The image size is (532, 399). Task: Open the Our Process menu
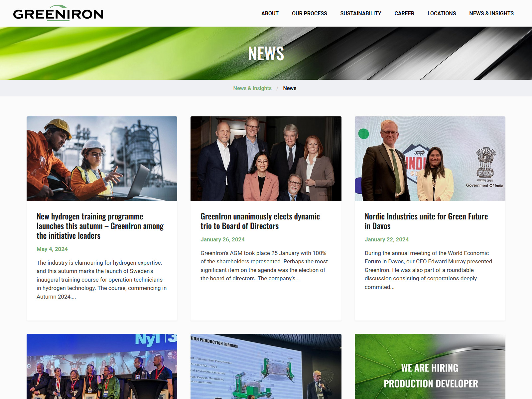[309, 13]
